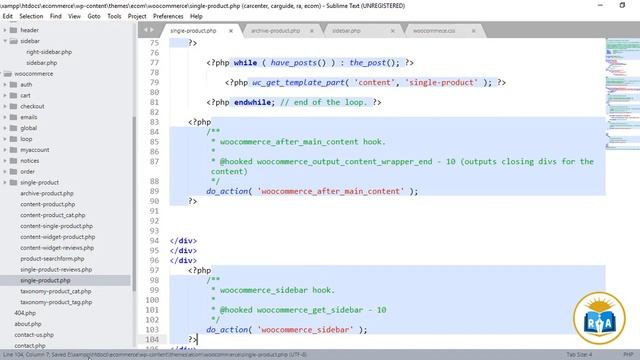Open content-single-product.php file
Screen dimensions: 640x360
point(56,226)
